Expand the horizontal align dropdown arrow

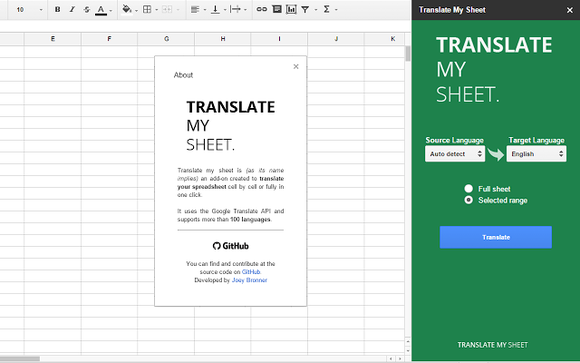(x=205, y=10)
